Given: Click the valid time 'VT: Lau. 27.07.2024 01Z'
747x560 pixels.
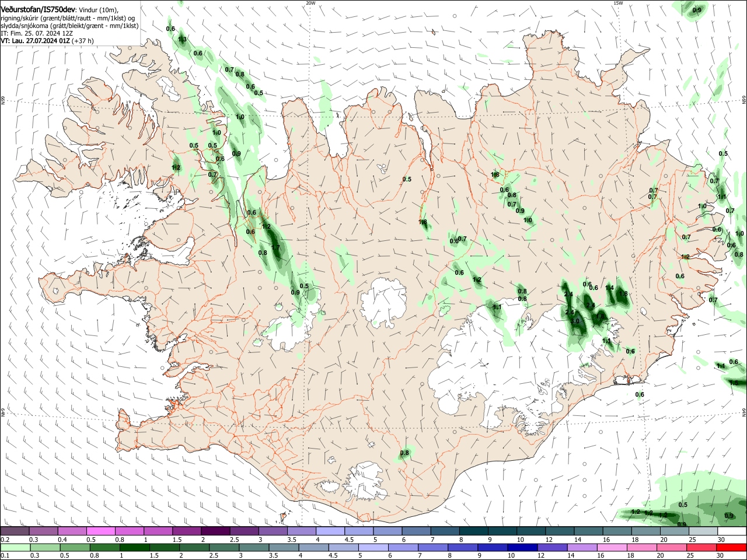Looking at the screenshot, I should [35, 41].
